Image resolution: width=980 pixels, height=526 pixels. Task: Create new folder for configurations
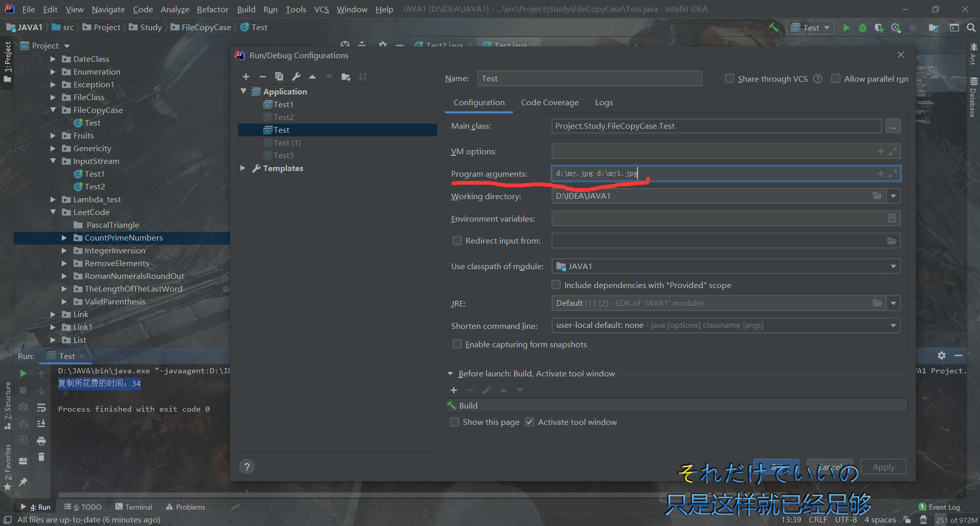346,77
